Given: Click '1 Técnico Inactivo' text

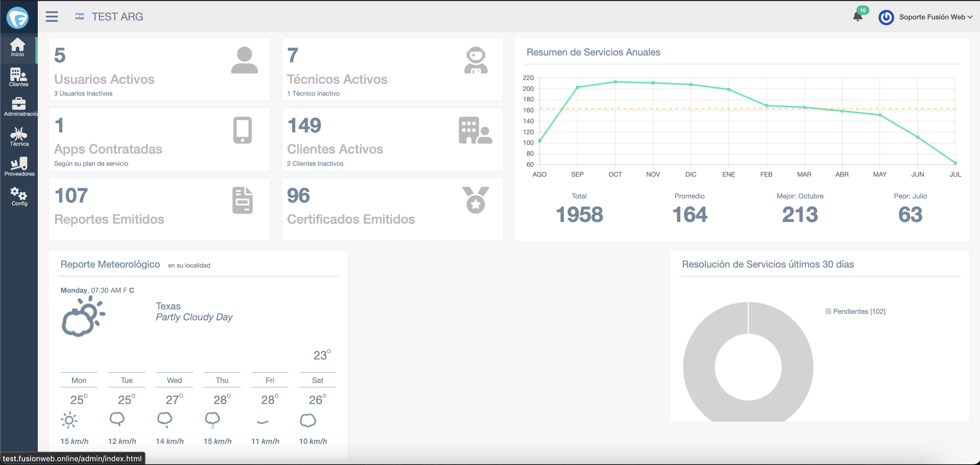Looking at the screenshot, I should click(313, 94).
